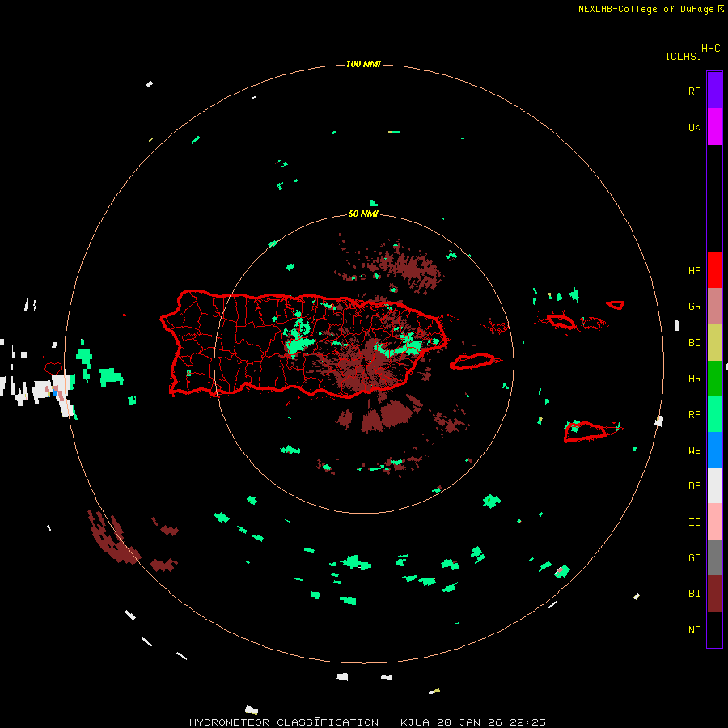Click the BI brown legend swatch
Viewport: 728px width, 728px height.
(714, 594)
